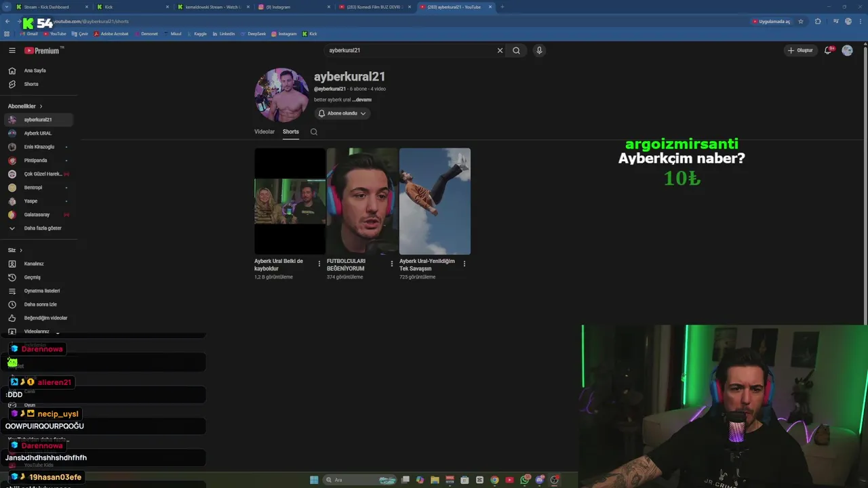
Task: Switch to the Videolar tab
Action: coord(264,131)
